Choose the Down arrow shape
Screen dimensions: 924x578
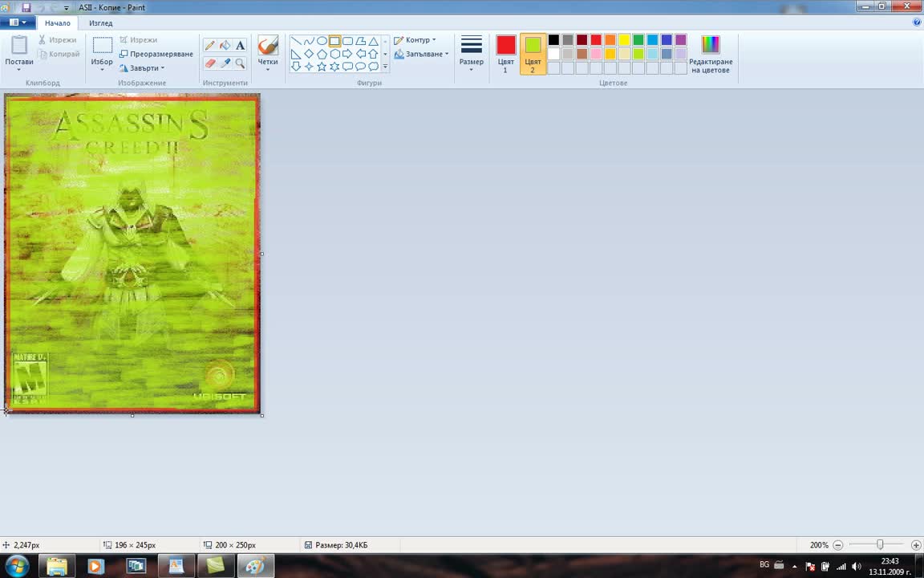click(x=296, y=67)
